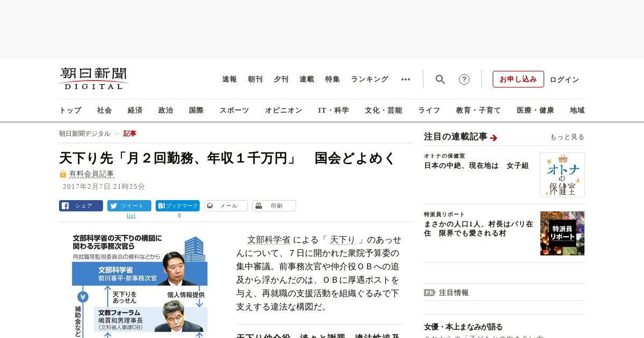Go to 社会 section tab
The image size is (644, 338).
[105, 110]
